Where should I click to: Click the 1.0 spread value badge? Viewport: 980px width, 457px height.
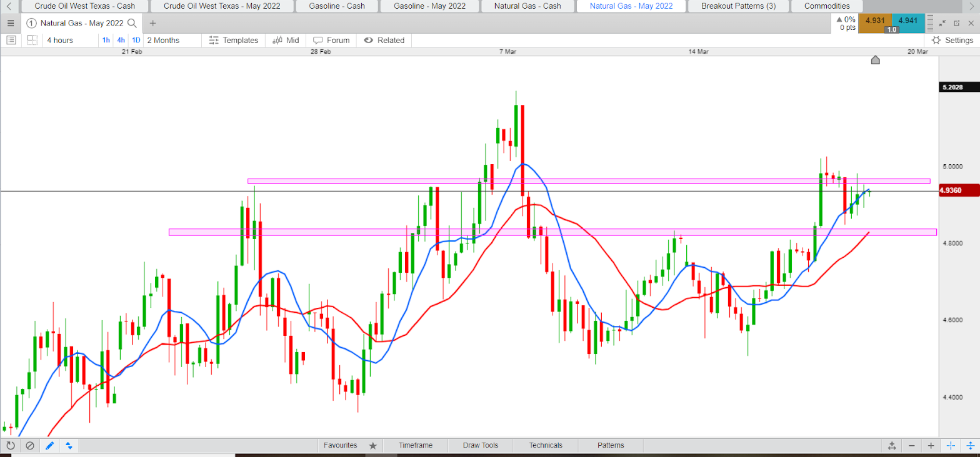(891, 29)
